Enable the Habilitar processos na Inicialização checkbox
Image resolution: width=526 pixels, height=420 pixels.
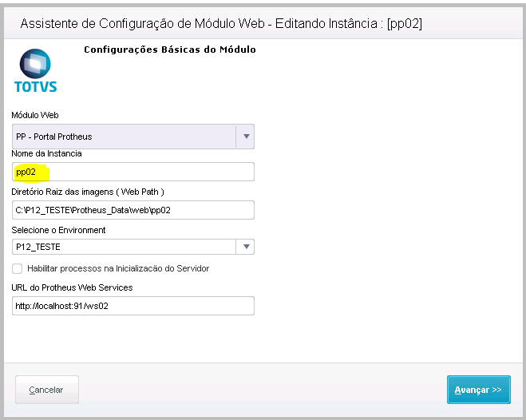tap(18, 268)
